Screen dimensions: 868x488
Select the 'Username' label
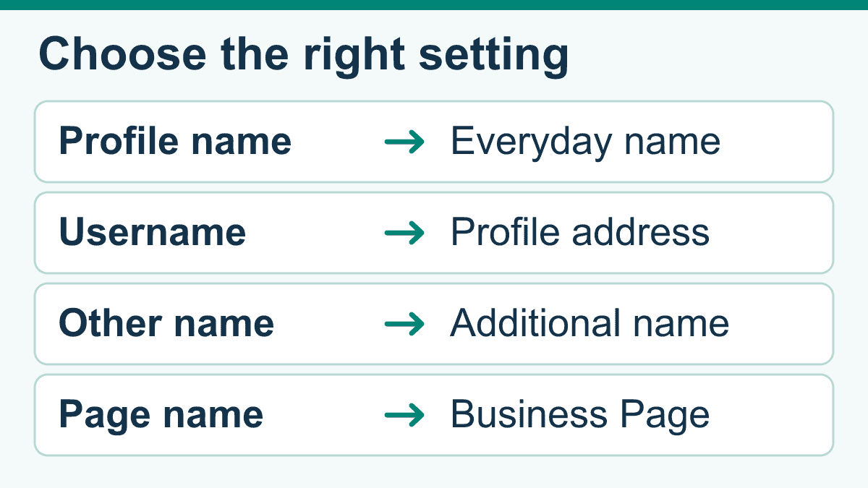pos(153,233)
